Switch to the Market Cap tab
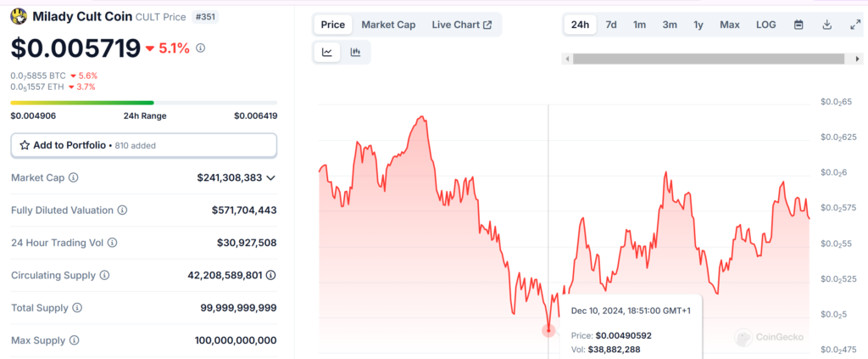Viewport: 868px width, 359px height. pyautogui.click(x=388, y=25)
